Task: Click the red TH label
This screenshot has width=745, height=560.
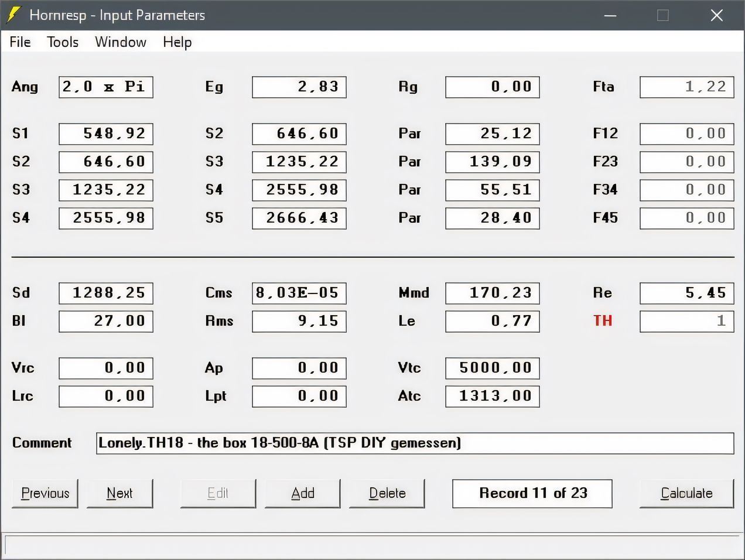Action: click(603, 321)
